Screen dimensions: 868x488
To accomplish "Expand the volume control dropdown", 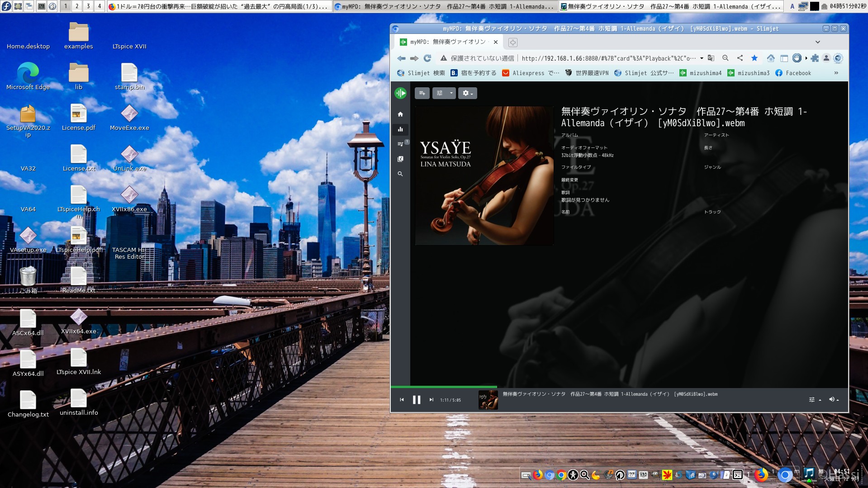I will (x=834, y=399).
